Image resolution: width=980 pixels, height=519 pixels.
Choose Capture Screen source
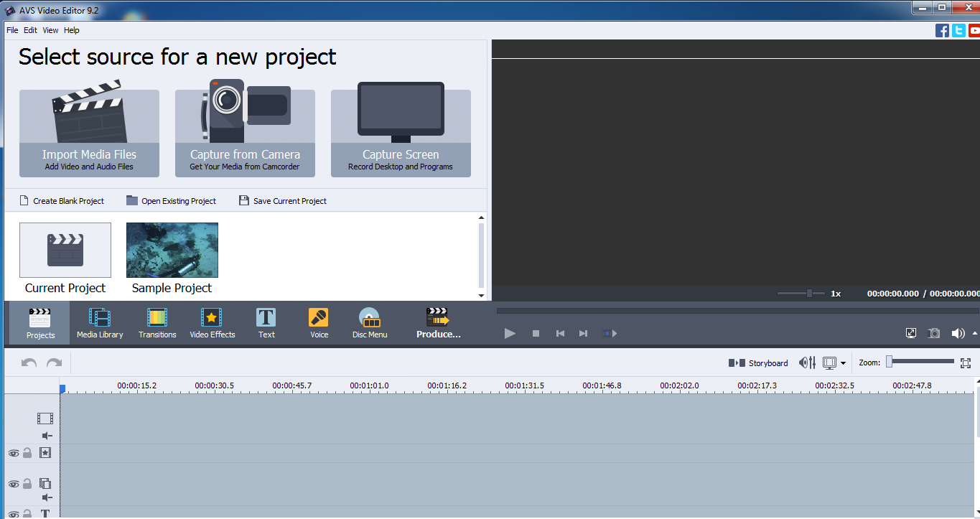(401, 134)
